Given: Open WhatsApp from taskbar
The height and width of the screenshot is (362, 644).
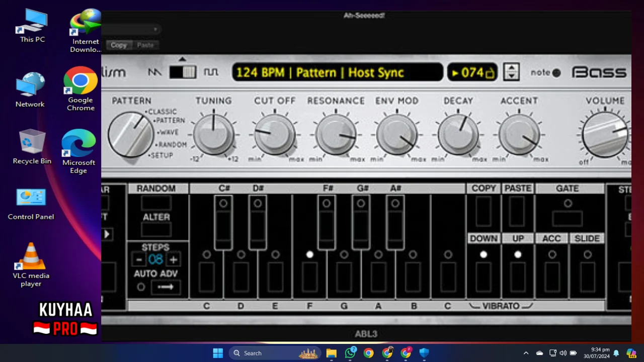Looking at the screenshot, I should (350, 353).
